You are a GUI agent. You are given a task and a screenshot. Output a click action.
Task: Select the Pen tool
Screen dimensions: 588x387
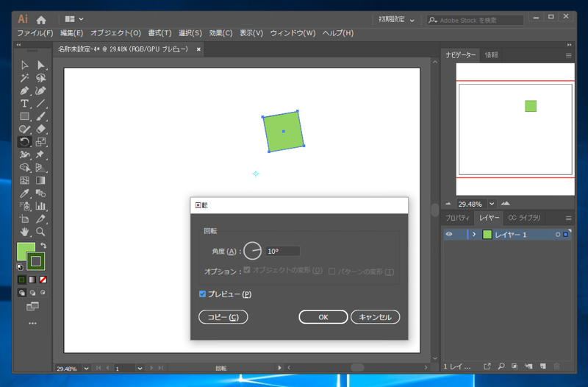tap(24, 90)
